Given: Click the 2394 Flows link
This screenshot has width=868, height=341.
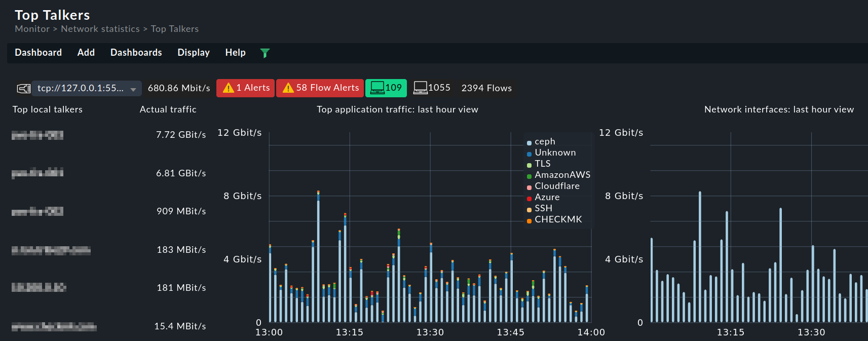Looking at the screenshot, I should pyautogui.click(x=486, y=88).
